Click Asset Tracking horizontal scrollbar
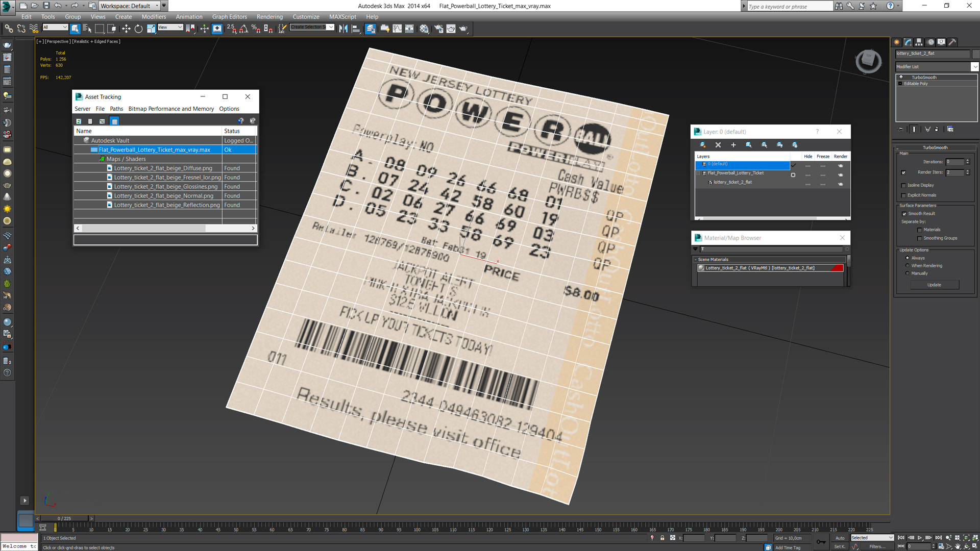Viewport: 980px width, 551px height. (x=165, y=228)
